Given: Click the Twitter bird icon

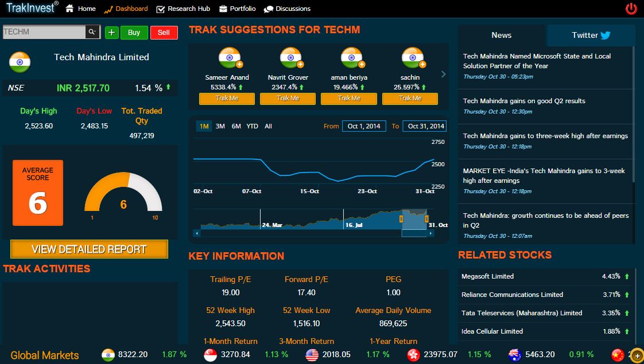Looking at the screenshot, I should point(605,36).
